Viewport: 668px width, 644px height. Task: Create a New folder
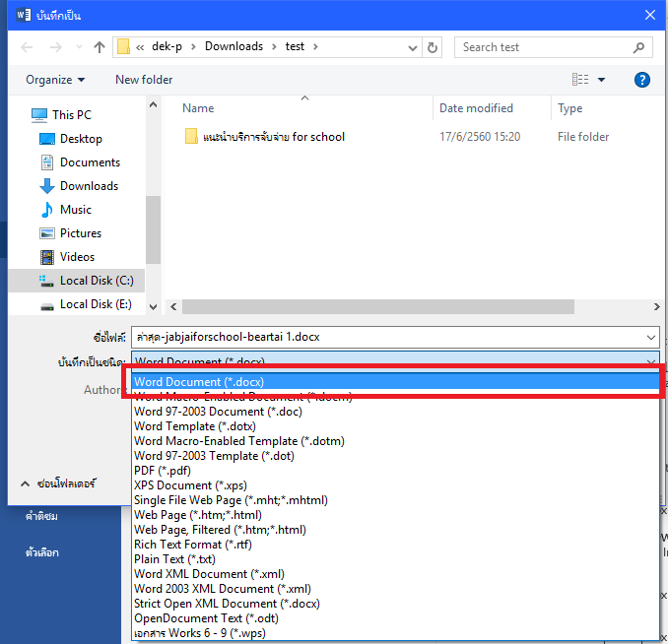144,80
